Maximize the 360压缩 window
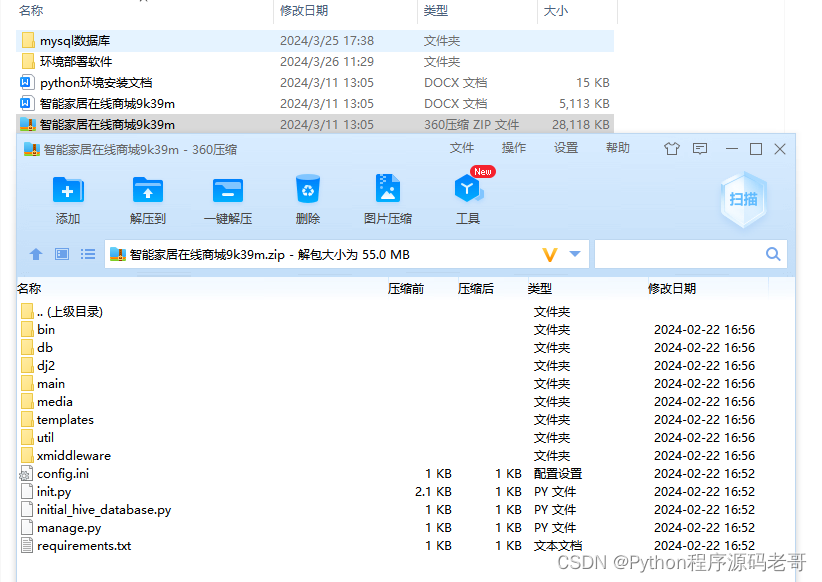822x582 pixels. click(x=756, y=149)
